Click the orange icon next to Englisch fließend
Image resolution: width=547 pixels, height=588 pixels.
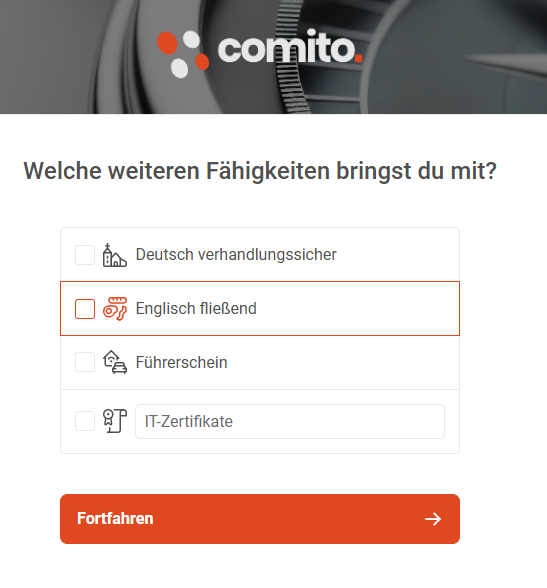[x=115, y=309]
